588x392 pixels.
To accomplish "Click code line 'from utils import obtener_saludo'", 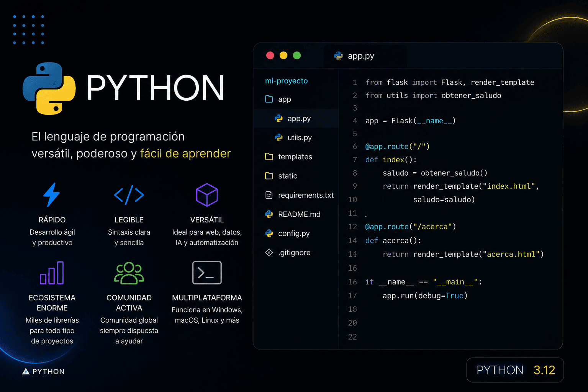I will click(433, 95).
